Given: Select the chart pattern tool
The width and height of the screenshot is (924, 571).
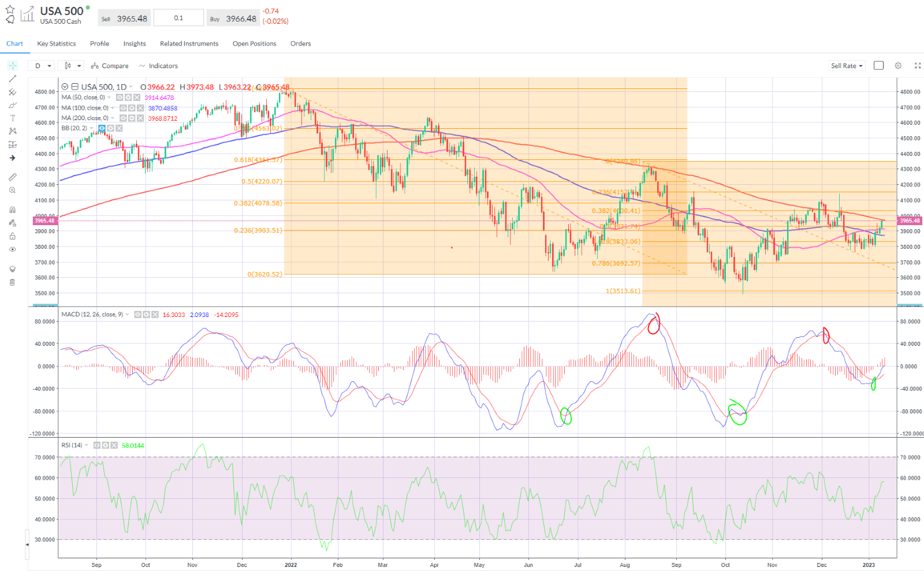Looking at the screenshot, I should pos(12,132).
